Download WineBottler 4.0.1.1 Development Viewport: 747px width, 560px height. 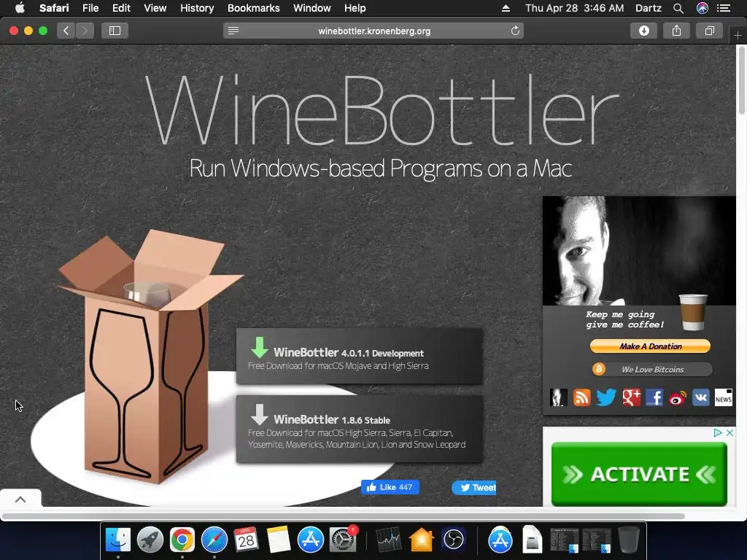click(x=360, y=356)
